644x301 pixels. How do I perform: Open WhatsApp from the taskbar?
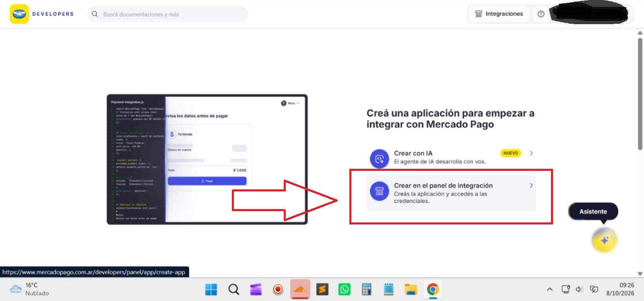345,289
